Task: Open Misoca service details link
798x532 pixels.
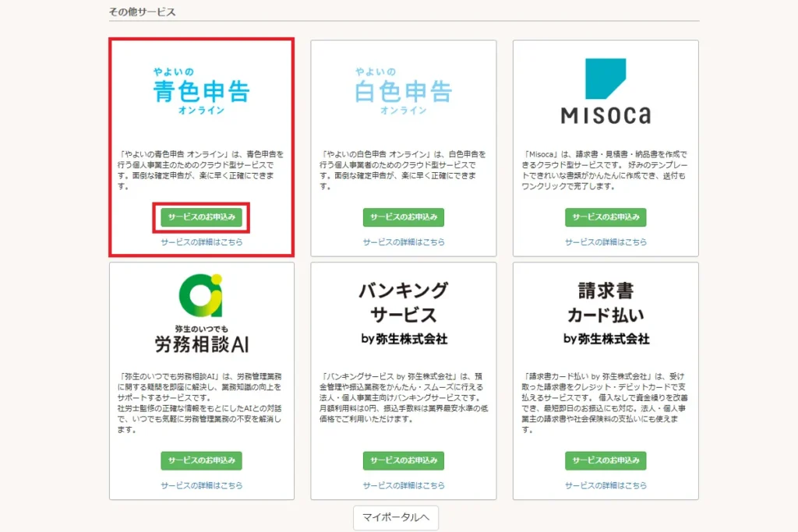Action: click(x=606, y=242)
